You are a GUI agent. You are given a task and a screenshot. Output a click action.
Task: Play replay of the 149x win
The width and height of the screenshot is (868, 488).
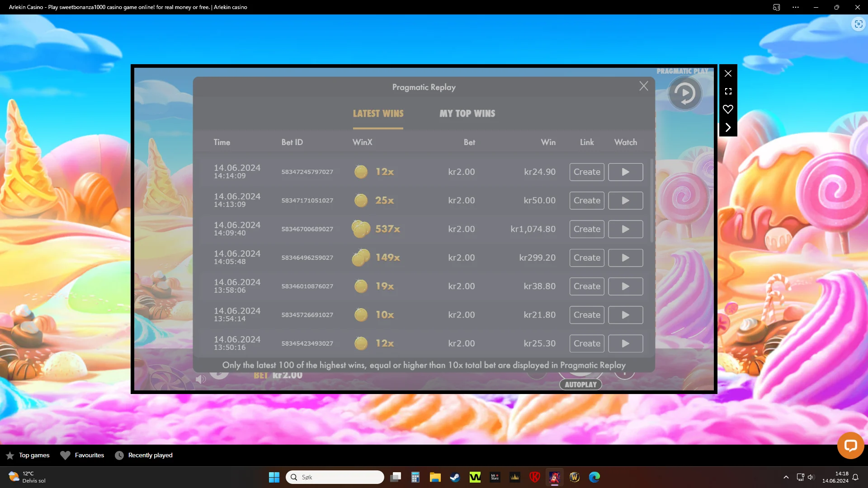click(626, 258)
